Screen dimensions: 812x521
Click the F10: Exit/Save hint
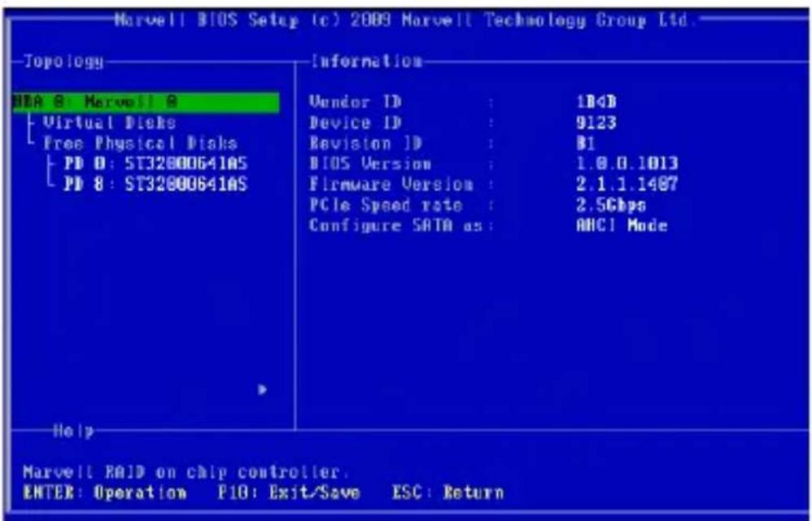point(289,492)
